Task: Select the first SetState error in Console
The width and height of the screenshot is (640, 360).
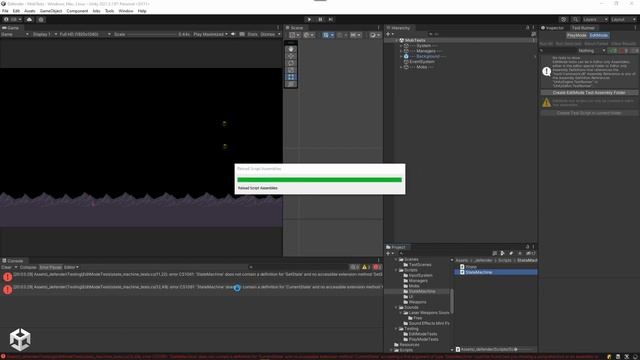Action: pos(192,276)
